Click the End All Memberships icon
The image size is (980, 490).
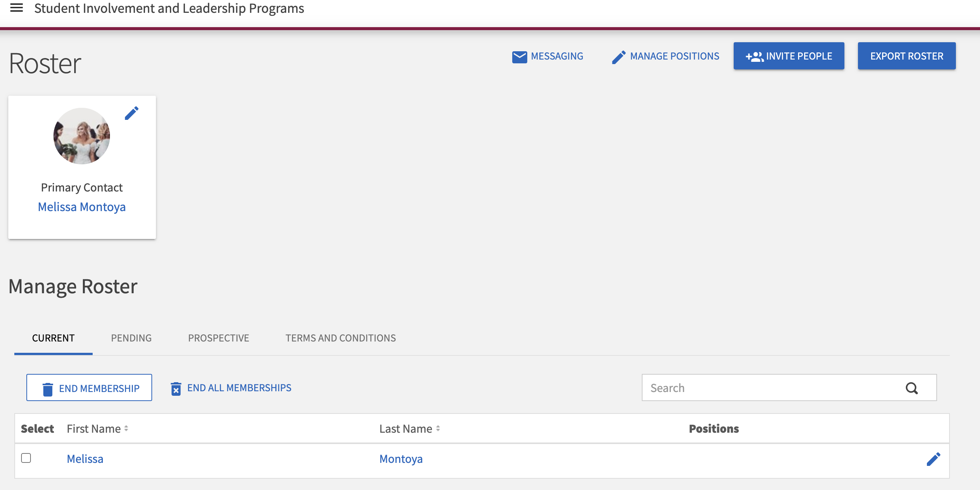pos(176,388)
